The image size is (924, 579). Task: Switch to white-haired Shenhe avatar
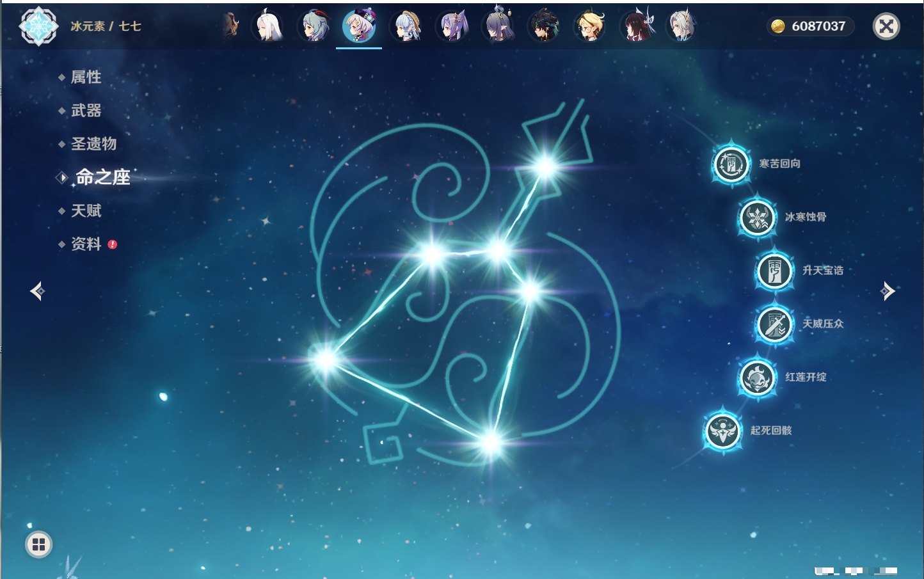tap(268, 26)
